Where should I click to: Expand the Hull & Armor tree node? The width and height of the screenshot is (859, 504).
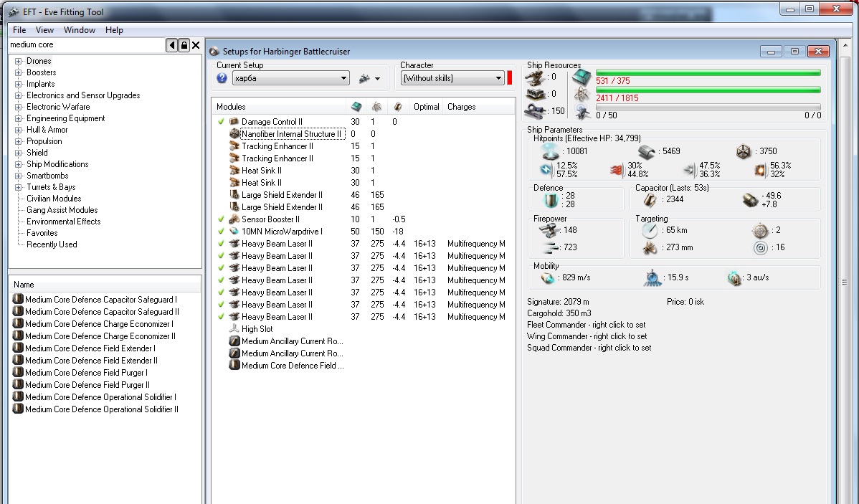click(x=18, y=130)
